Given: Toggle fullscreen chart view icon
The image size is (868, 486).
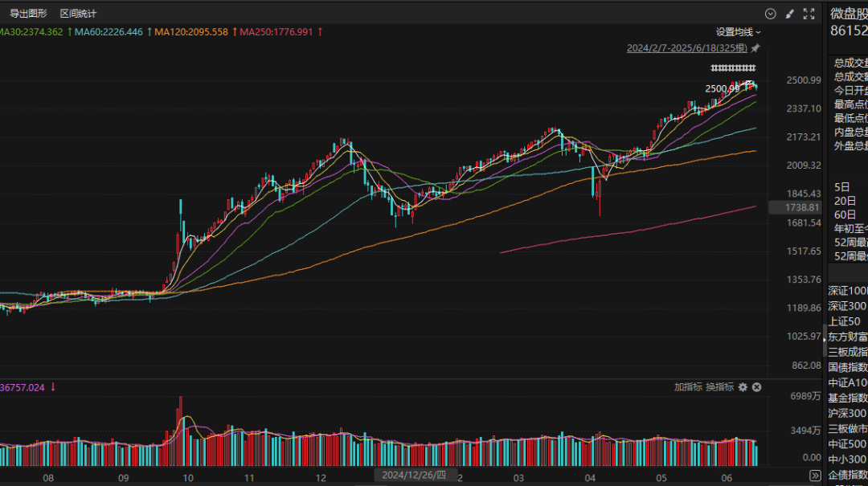Looking at the screenshot, I should 808,14.
